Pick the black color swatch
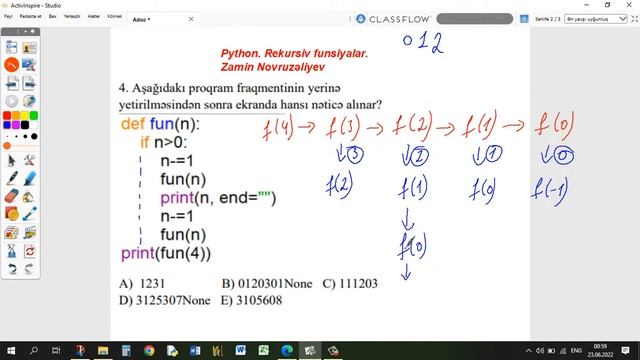The height and width of the screenshot is (360, 640). (25, 125)
